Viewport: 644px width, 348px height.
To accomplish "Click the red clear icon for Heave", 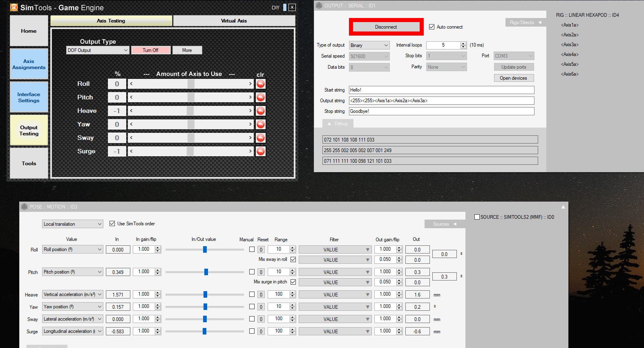I will tap(260, 111).
